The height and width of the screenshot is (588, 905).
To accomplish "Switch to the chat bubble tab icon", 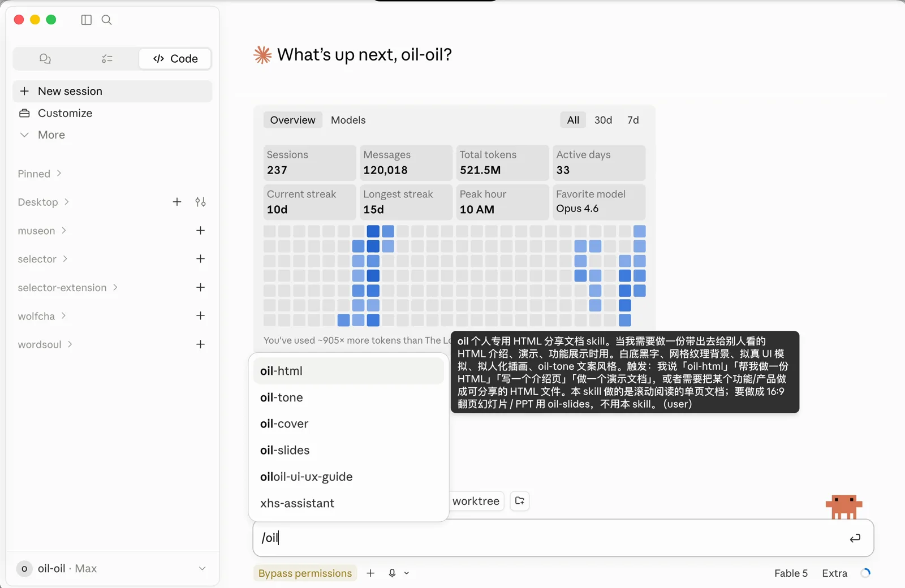I will click(45, 59).
